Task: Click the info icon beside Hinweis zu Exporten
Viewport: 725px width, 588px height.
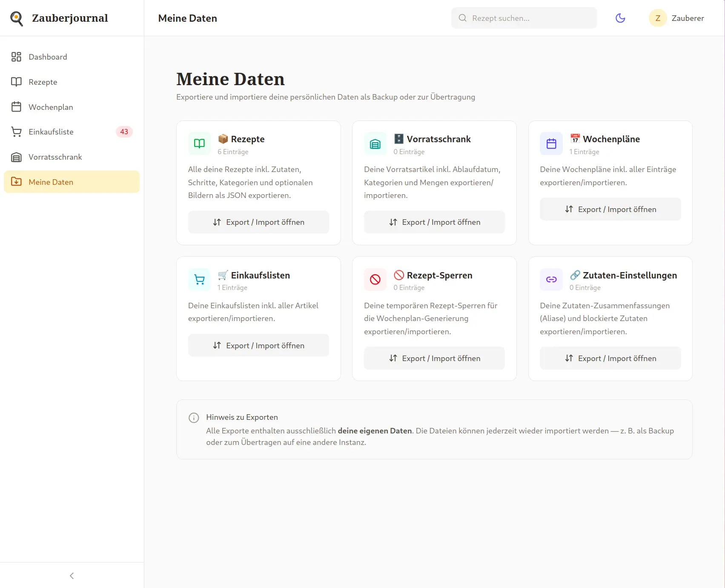Action: (194, 418)
